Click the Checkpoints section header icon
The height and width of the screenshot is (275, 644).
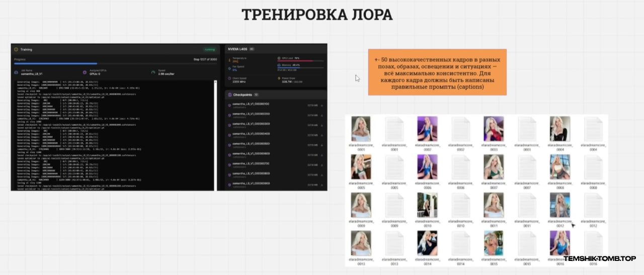229,95
